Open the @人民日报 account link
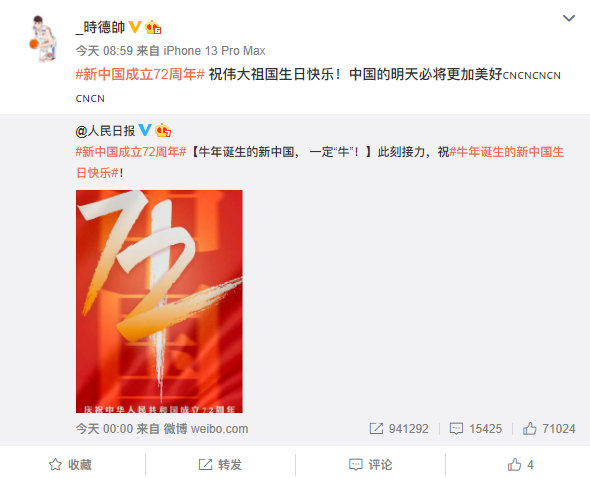590x479 pixels. click(105, 131)
